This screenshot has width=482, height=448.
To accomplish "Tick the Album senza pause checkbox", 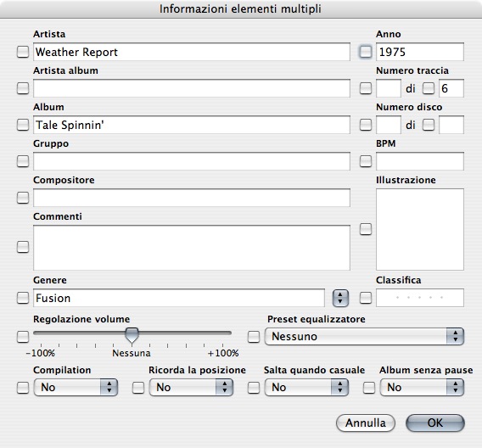I will click(x=369, y=388).
